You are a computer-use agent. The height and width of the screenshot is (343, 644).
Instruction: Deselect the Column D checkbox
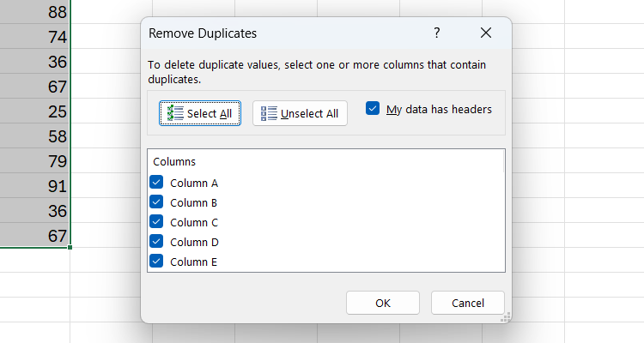pyautogui.click(x=156, y=242)
